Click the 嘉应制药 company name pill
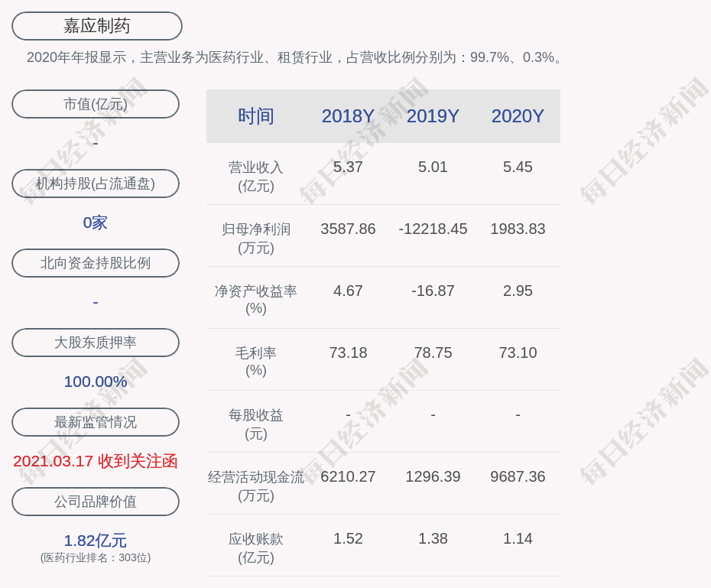711x588 pixels. point(97,26)
